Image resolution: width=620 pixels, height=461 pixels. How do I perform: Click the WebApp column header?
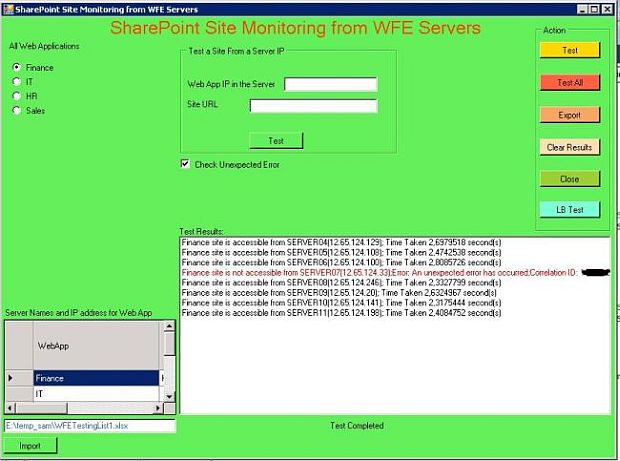[96, 346]
